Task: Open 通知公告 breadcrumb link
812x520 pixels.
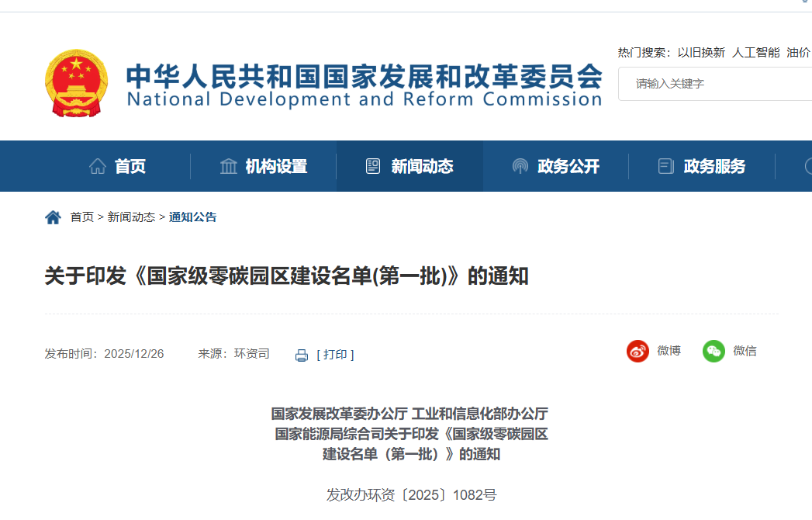Action: coord(193,217)
